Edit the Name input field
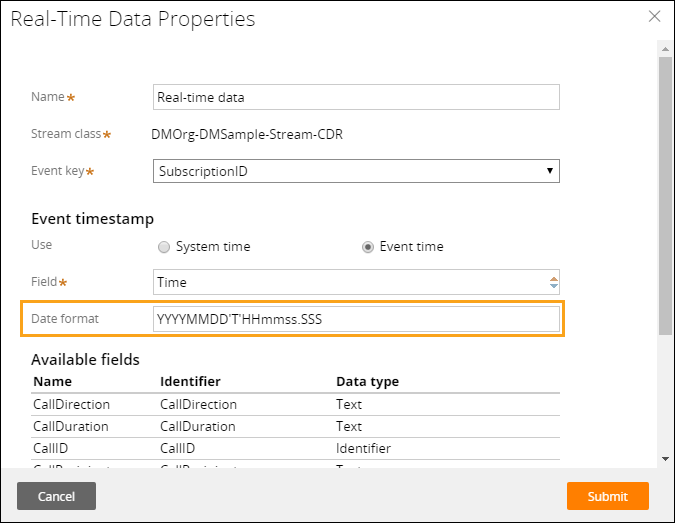 pyautogui.click(x=356, y=97)
